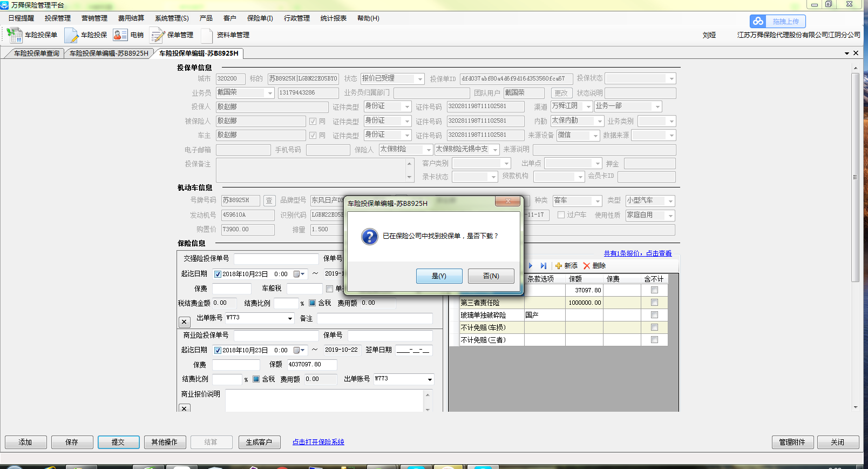Open the 点击打开保险系统 link

tap(318, 442)
